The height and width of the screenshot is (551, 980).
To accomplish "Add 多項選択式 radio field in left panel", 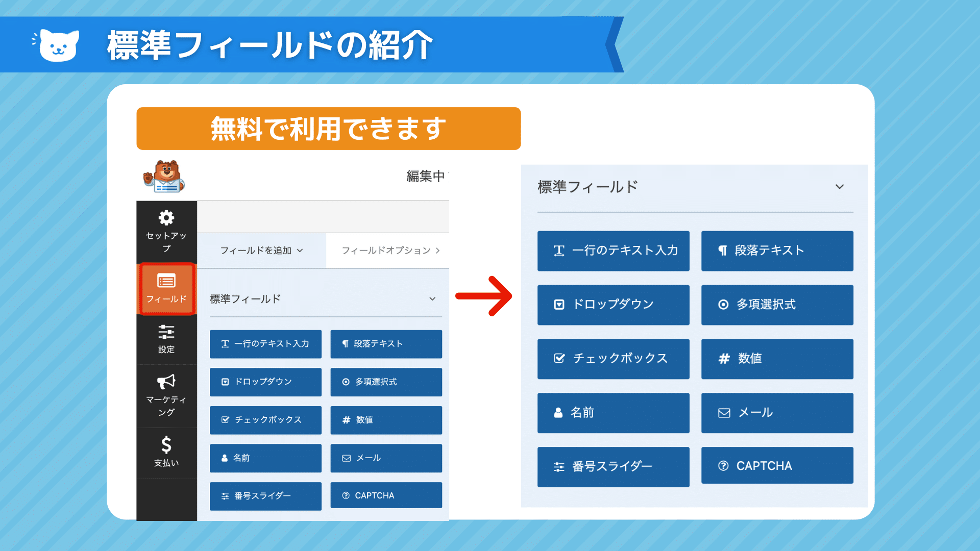I will [386, 382].
